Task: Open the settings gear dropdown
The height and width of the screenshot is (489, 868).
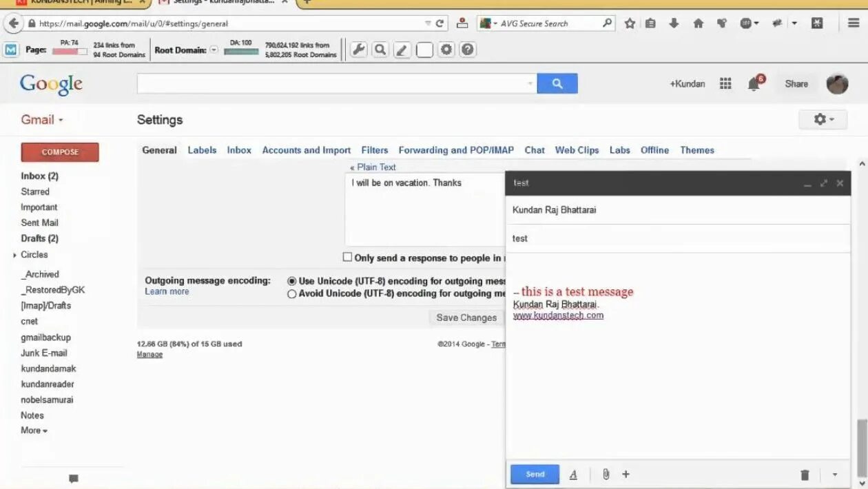Action: coord(823,119)
